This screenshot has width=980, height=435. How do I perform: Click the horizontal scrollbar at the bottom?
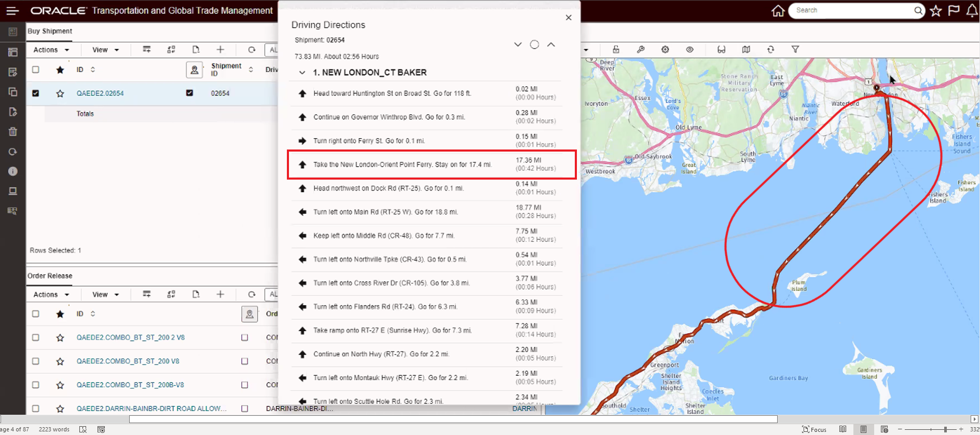[x=453, y=419]
